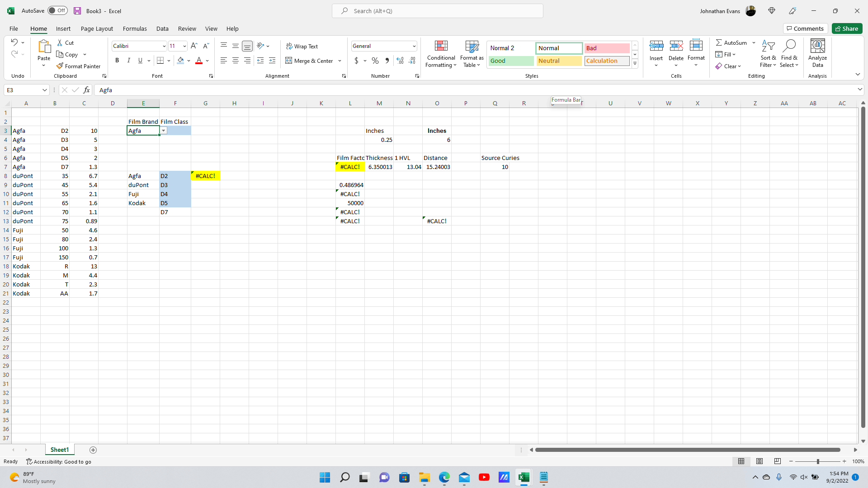Open the Formulas ribbon tab

click(135, 28)
